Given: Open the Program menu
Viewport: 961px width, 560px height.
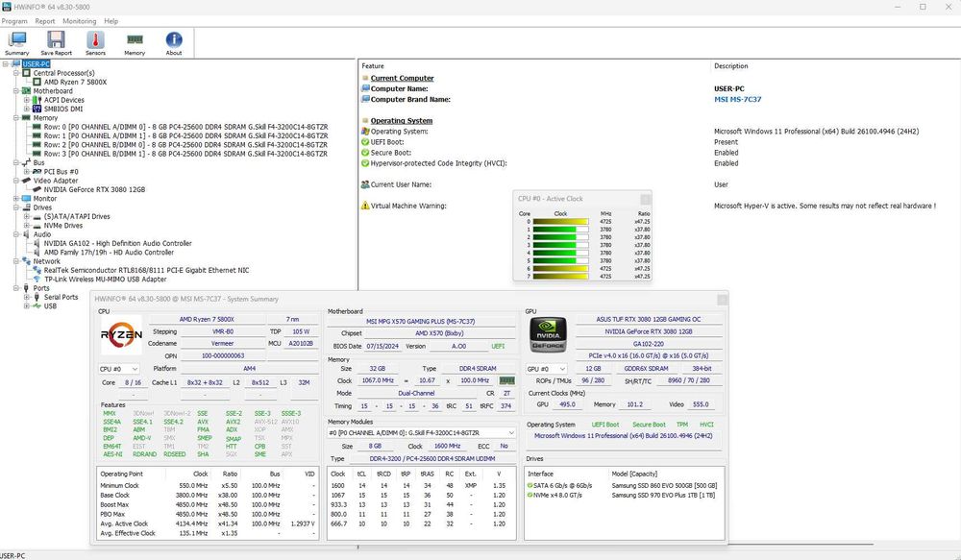Looking at the screenshot, I should pos(14,21).
